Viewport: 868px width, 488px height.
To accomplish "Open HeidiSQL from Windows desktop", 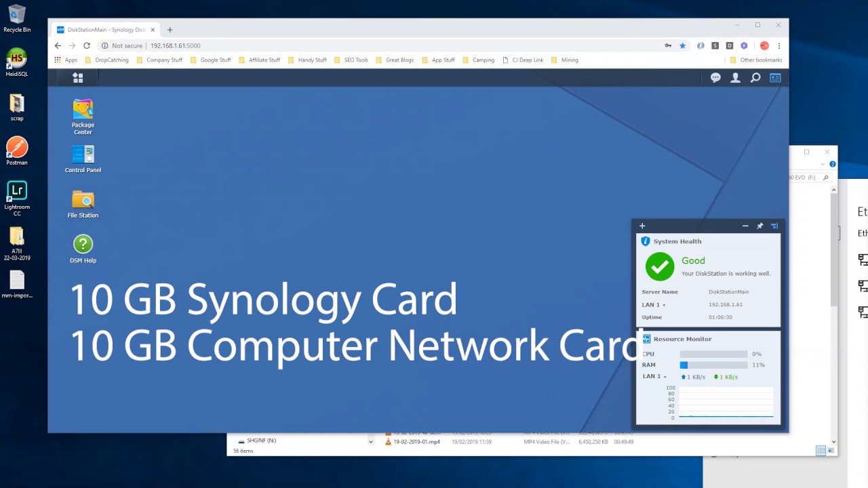I will point(16,62).
